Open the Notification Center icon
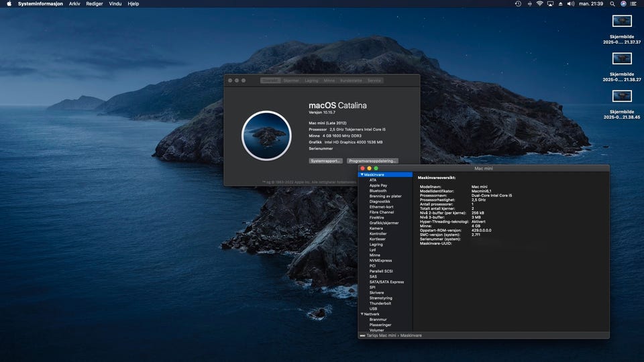This screenshot has height=362, width=644. point(634,4)
